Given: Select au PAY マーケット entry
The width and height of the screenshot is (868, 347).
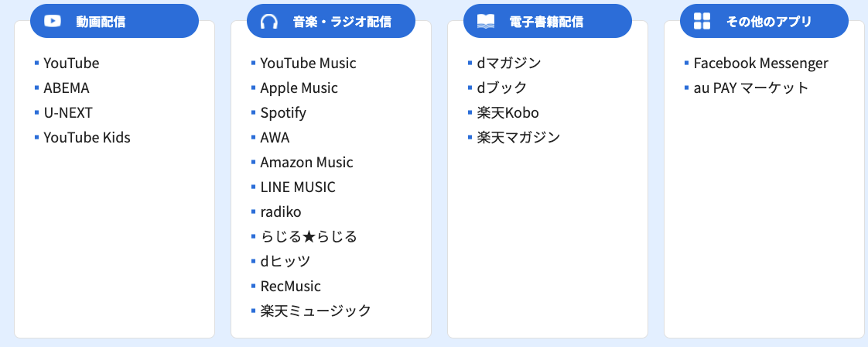Looking at the screenshot, I should pyautogui.click(x=751, y=88).
